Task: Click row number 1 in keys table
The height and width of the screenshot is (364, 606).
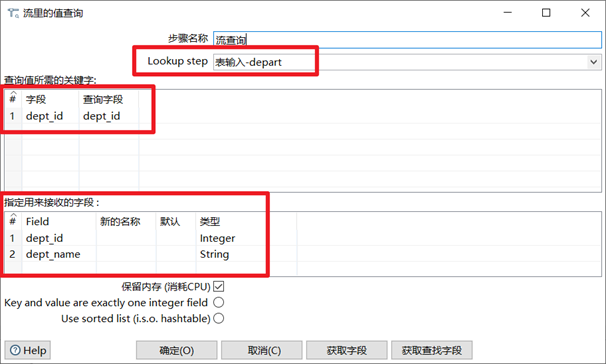Action: click(12, 116)
